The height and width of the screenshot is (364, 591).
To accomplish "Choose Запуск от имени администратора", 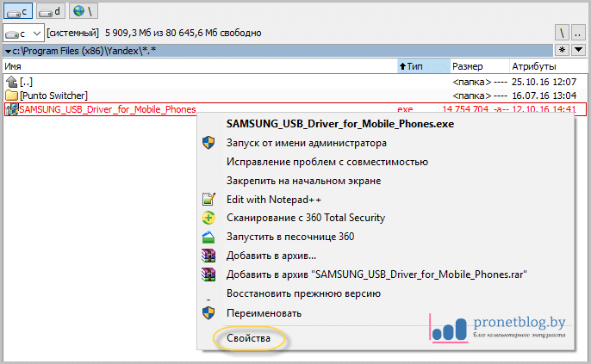I will coord(307,143).
